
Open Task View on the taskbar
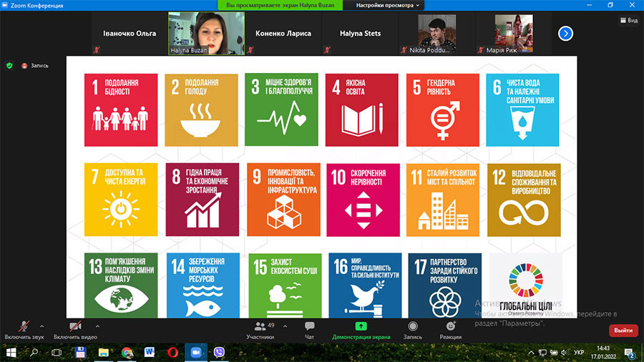(x=57, y=353)
